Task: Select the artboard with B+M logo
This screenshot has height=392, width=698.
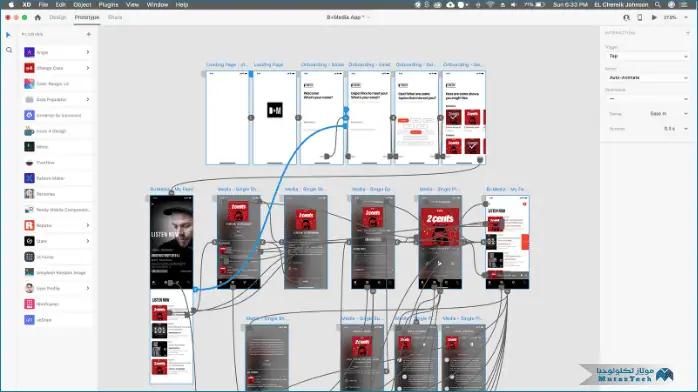Action: point(275,117)
